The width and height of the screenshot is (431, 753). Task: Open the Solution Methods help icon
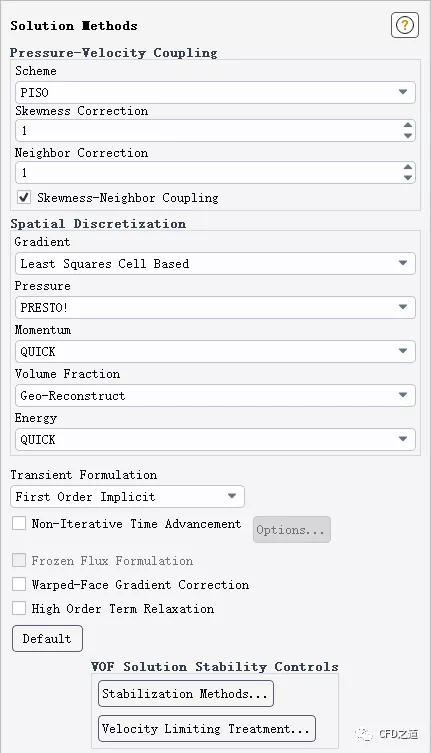pos(405,25)
